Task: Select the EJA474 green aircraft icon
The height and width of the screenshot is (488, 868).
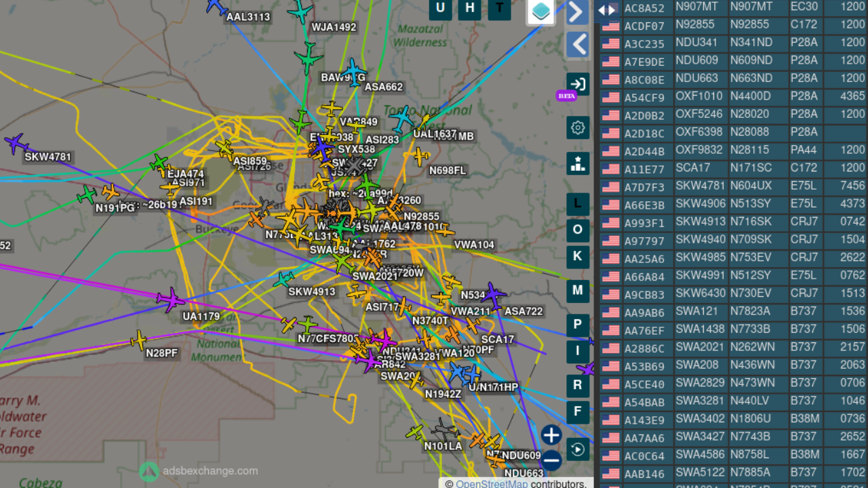Action: point(159,163)
